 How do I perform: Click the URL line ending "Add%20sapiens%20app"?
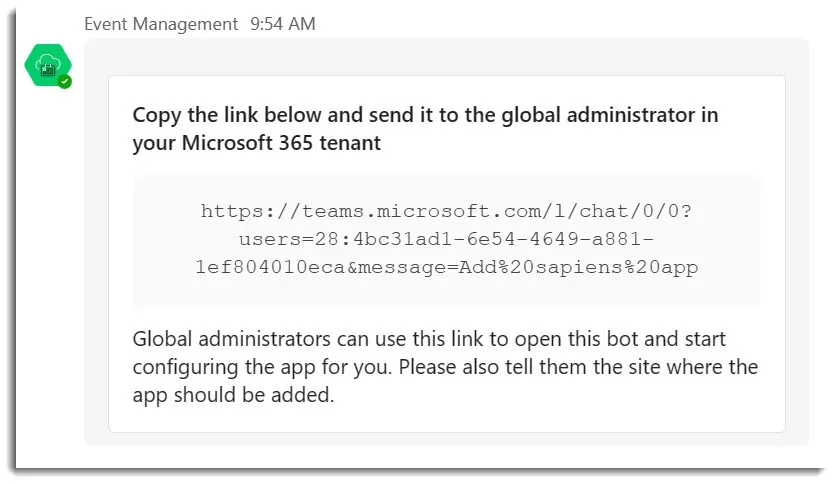(447, 267)
